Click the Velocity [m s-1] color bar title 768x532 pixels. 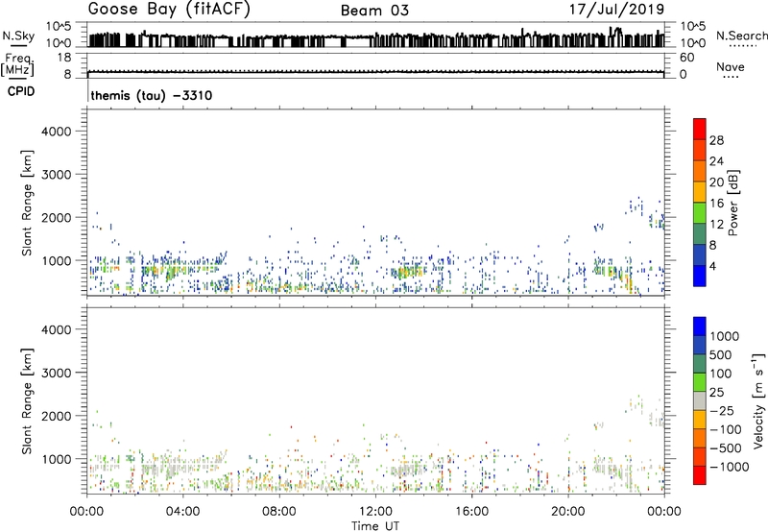[x=758, y=400]
